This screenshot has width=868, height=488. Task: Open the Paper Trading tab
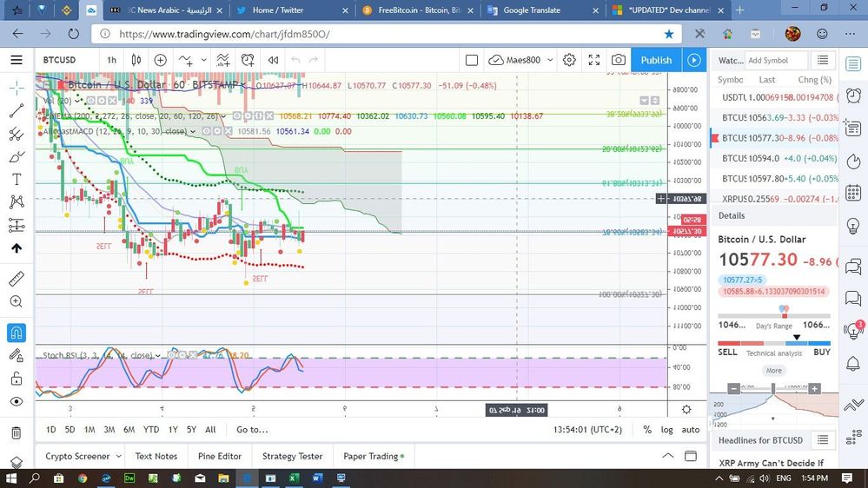374,456
